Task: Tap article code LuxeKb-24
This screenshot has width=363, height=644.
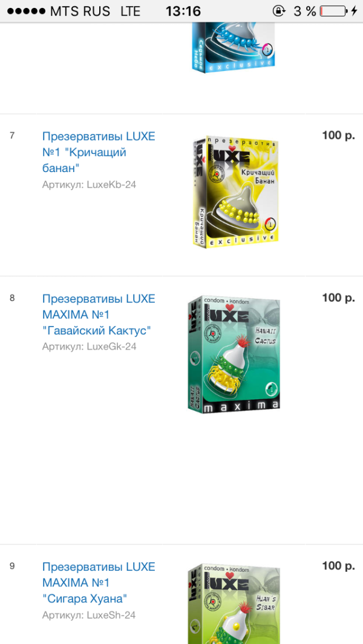Action: point(89,185)
